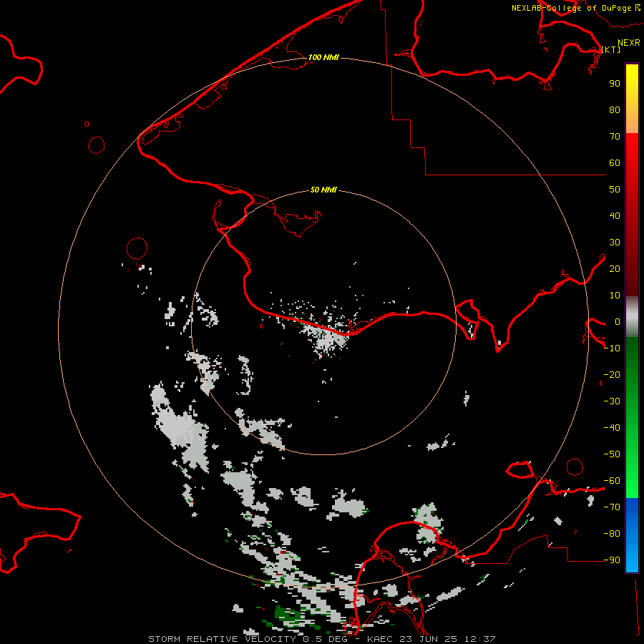
Task: Click the blue bottom segment of the color bar
Action: pos(632,535)
